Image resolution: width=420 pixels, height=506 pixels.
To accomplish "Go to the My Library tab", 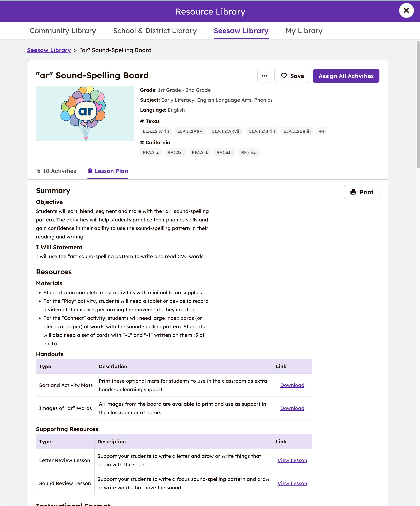I will pos(304,31).
